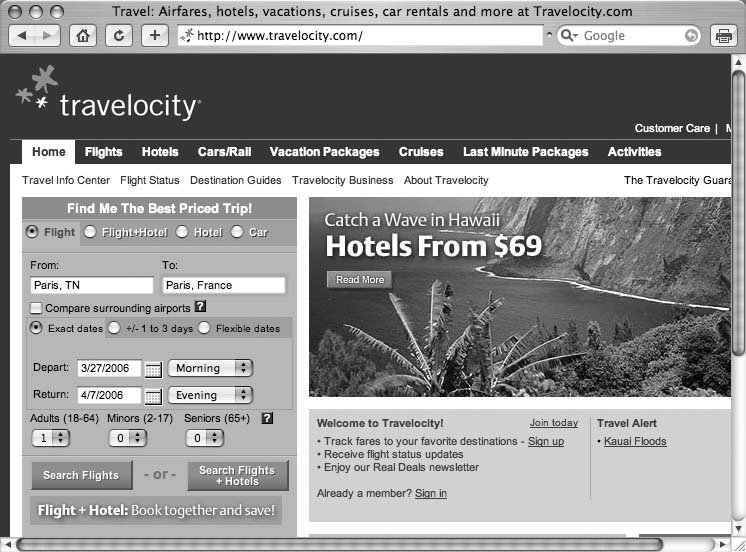The width and height of the screenshot is (746, 552).
Task: Open the Minors (2-17) count dropdown
Action: [x=128, y=438]
